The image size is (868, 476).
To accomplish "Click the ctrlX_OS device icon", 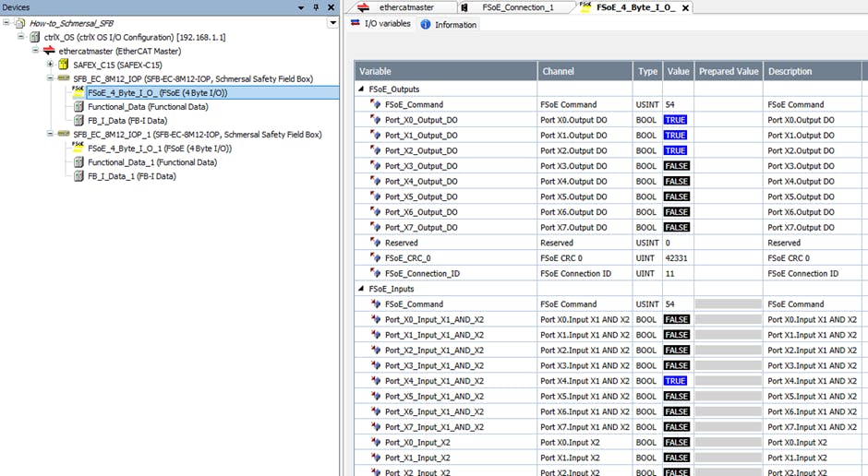I will pos(34,38).
